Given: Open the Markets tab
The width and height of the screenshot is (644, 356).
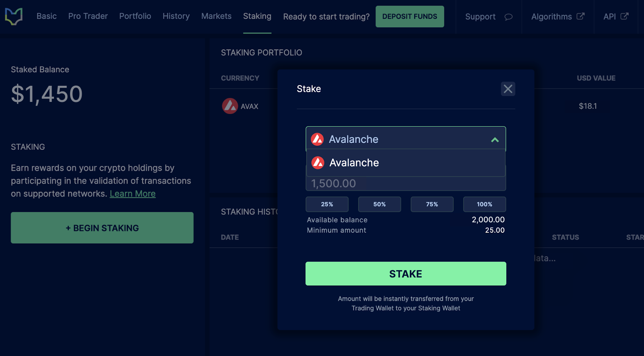Looking at the screenshot, I should tap(216, 16).
